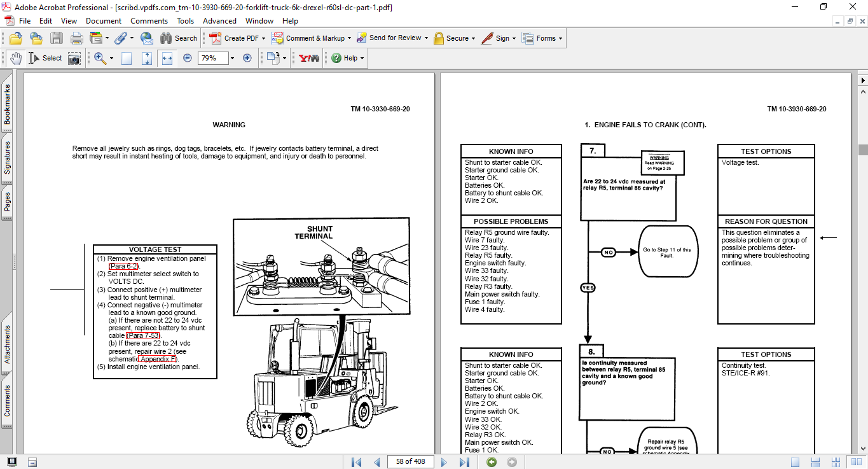Go to the last page
This screenshot has height=469, width=868.
click(464, 462)
